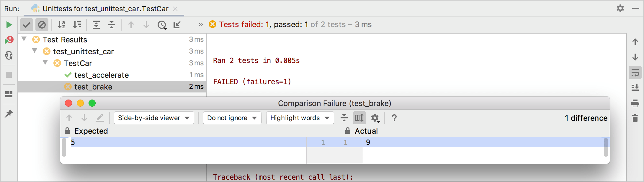Print the test output

click(635, 103)
